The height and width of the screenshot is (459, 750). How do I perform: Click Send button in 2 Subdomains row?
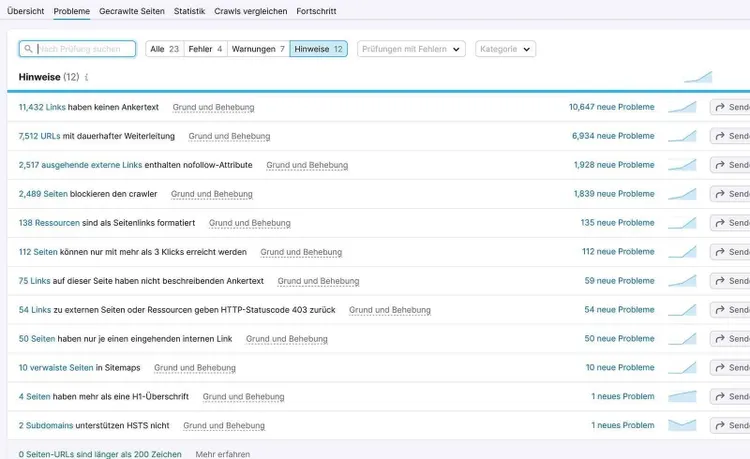click(x=730, y=425)
